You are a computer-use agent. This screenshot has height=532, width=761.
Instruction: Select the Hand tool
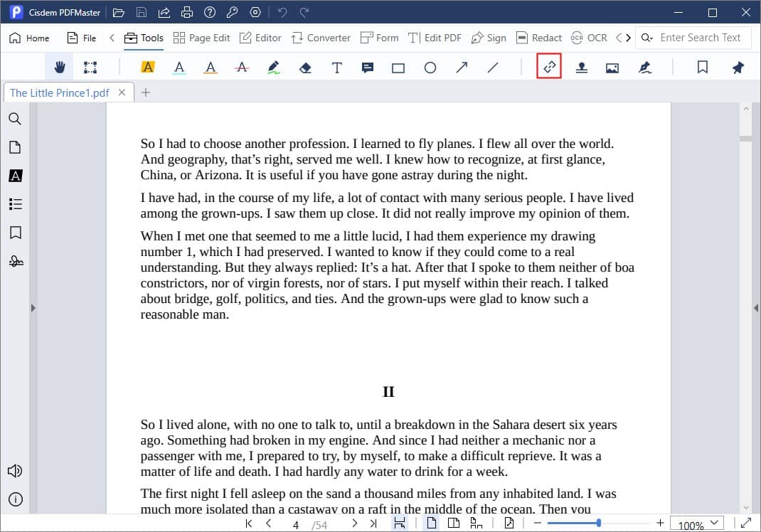tap(59, 66)
